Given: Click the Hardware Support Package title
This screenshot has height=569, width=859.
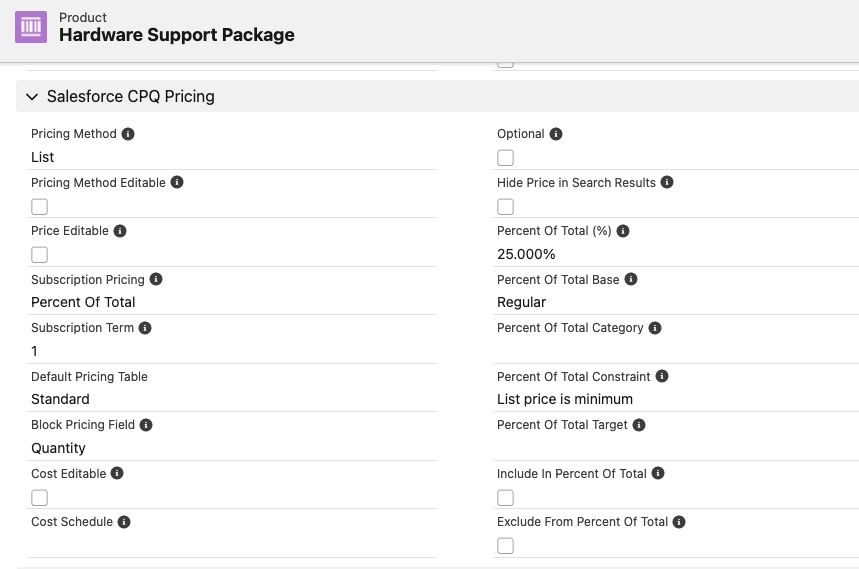Looking at the screenshot, I should (177, 35).
